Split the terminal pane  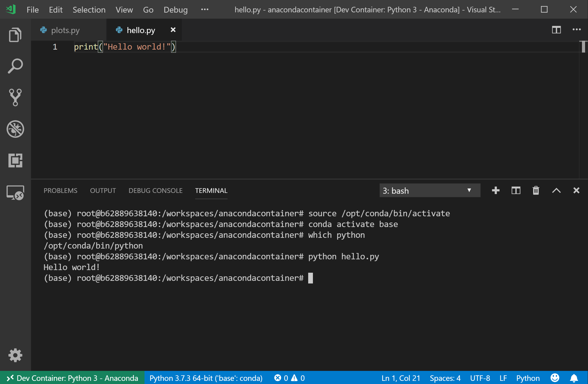pos(516,191)
